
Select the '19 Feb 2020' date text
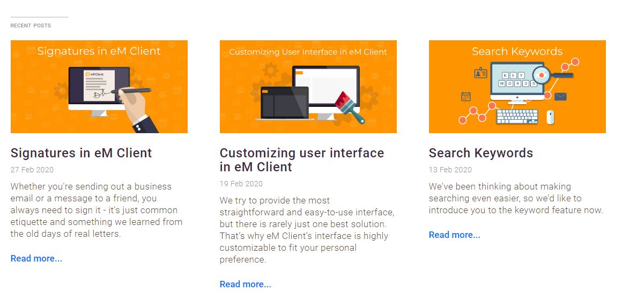click(x=241, y=184)
